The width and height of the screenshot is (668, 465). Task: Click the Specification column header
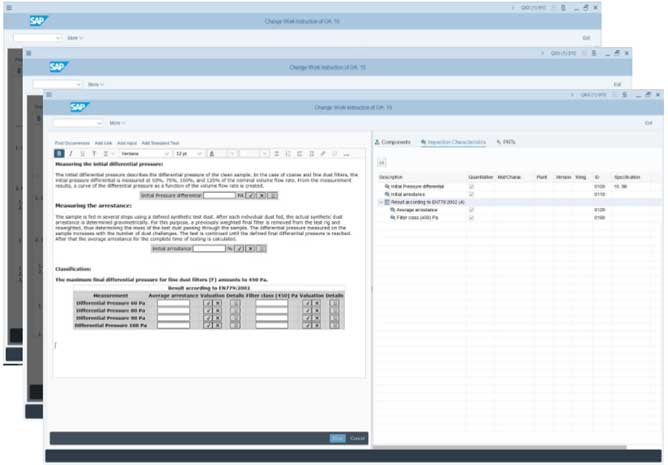(x=627, y=177)
